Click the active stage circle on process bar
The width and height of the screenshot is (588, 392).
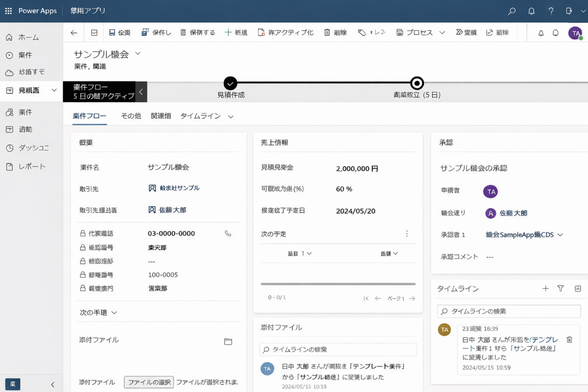(x=417, y=83)
